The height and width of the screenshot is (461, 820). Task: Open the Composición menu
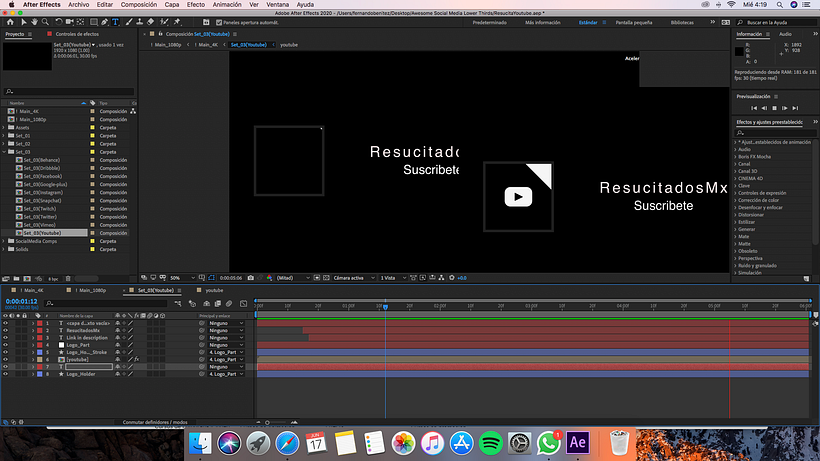139,4
